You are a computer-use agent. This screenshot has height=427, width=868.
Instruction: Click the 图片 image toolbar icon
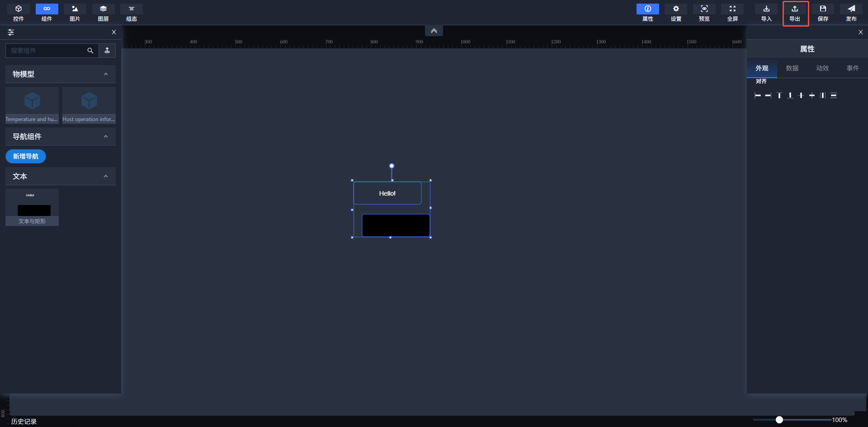[75, 13]
